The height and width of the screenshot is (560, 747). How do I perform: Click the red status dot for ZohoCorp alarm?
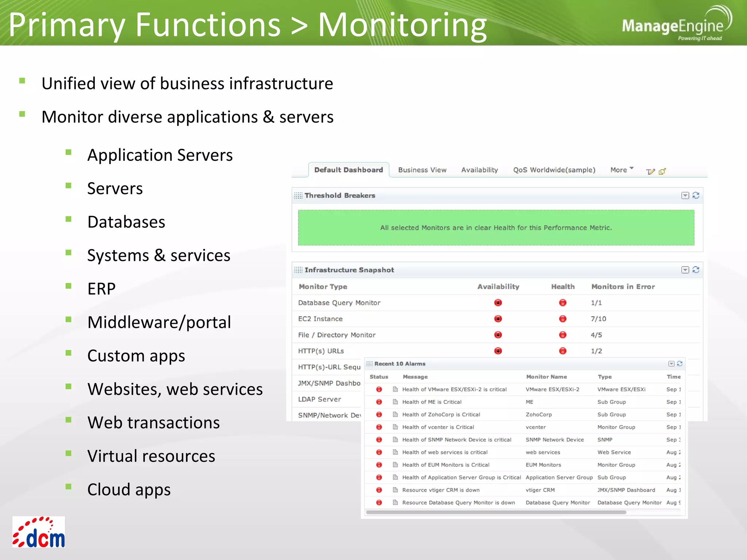click(x=379, y=415)
